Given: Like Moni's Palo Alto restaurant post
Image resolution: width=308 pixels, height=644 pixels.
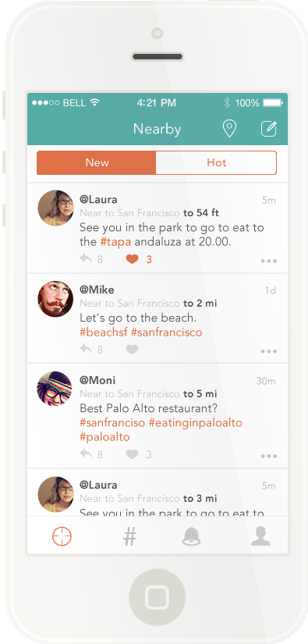Looking at the screenshot, I should tap(132, 454).
